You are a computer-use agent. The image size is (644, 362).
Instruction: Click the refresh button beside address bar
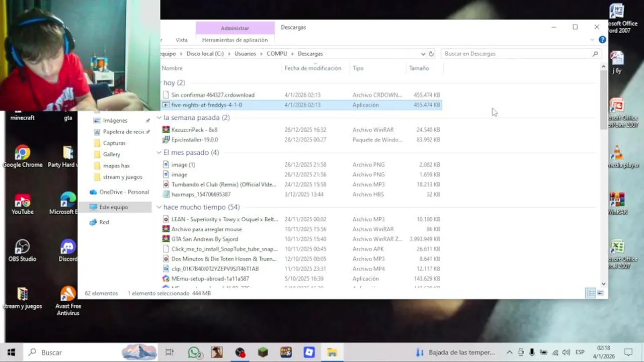coord(431,54)
